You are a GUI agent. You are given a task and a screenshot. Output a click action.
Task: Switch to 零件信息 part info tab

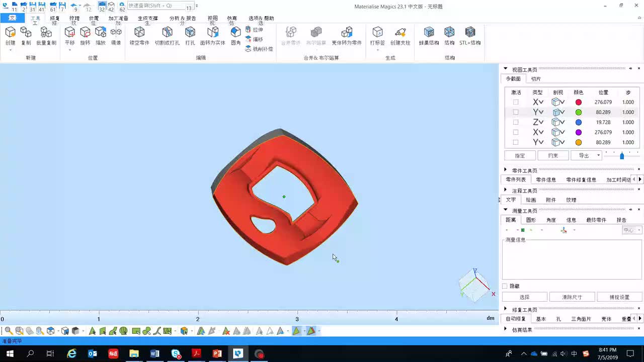pos(546,179)
